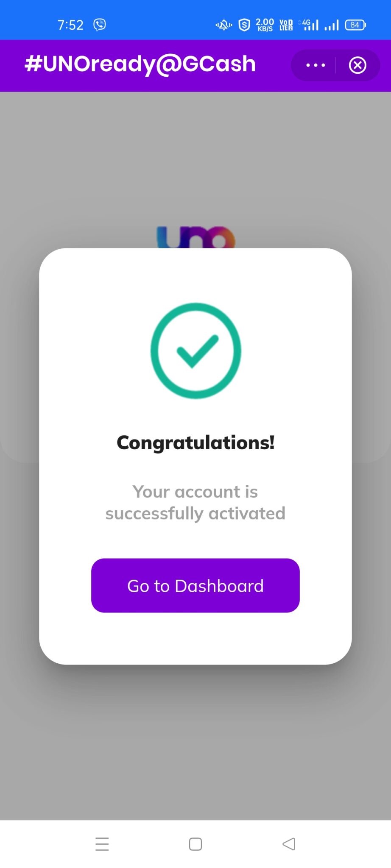Tap the green checkmark success icon

click(x=195, y=351)
